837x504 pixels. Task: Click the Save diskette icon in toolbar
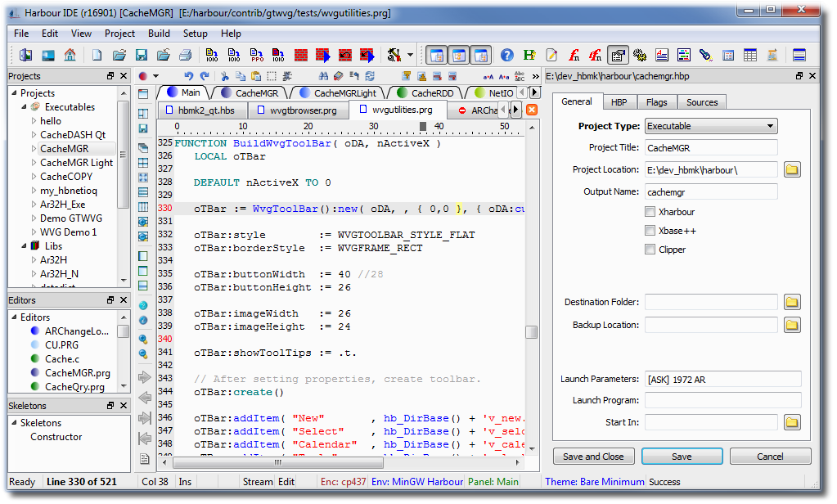click(x=141, y=56)
